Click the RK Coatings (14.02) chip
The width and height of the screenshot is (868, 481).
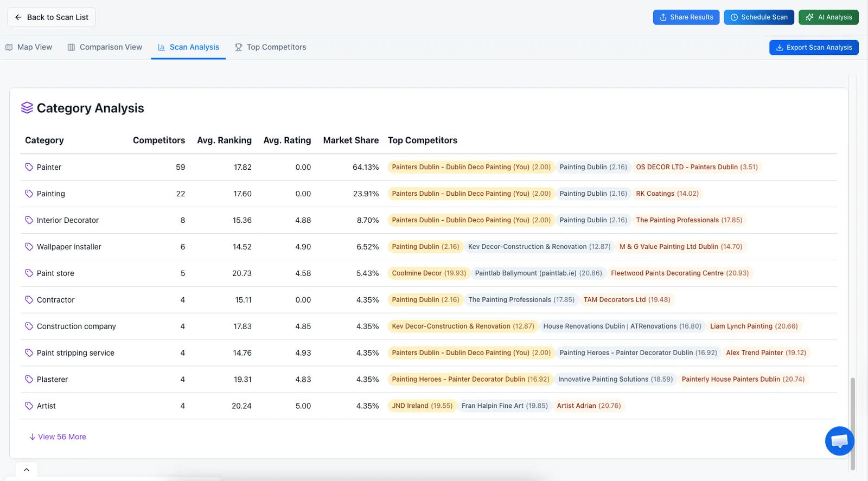tap(667, 194)
